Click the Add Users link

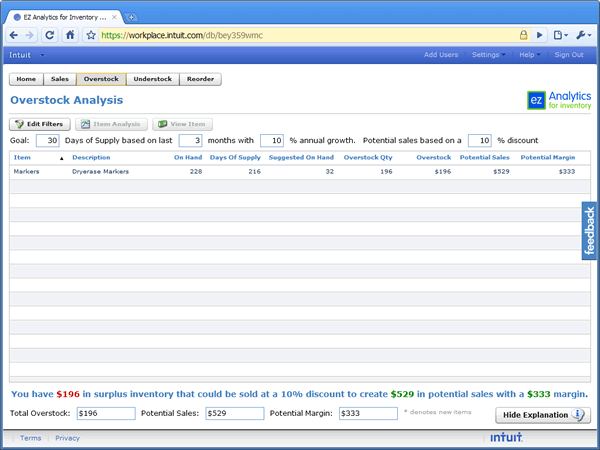click(441, 55)
